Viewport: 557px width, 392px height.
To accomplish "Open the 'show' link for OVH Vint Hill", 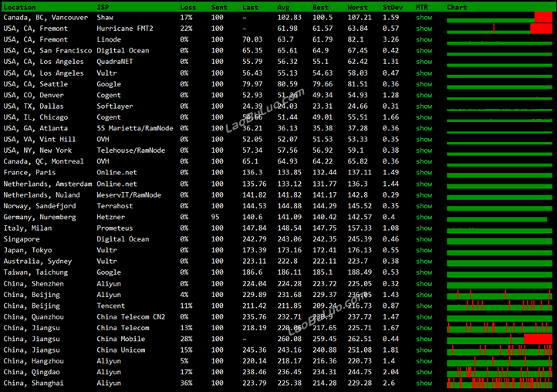I will (424, 140).
